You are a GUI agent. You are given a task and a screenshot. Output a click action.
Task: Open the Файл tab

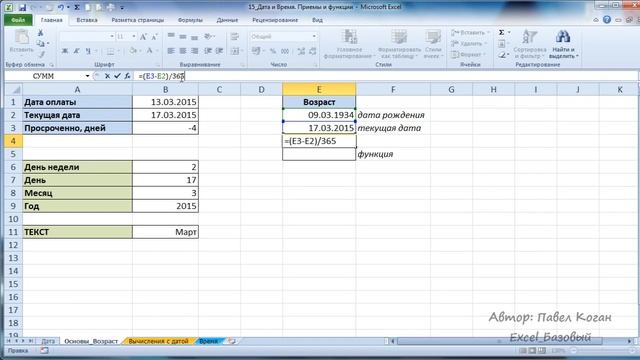coord(18,20)
